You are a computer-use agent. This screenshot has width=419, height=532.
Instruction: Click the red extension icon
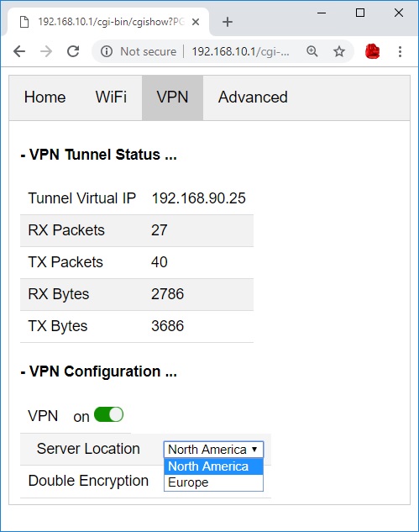pyautogui.click(x=372, y=51)
